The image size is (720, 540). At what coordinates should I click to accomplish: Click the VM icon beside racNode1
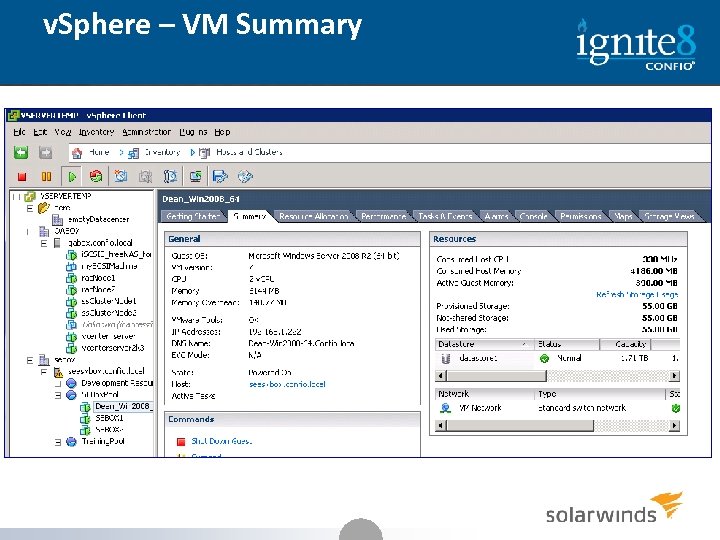tap(71, 278)
